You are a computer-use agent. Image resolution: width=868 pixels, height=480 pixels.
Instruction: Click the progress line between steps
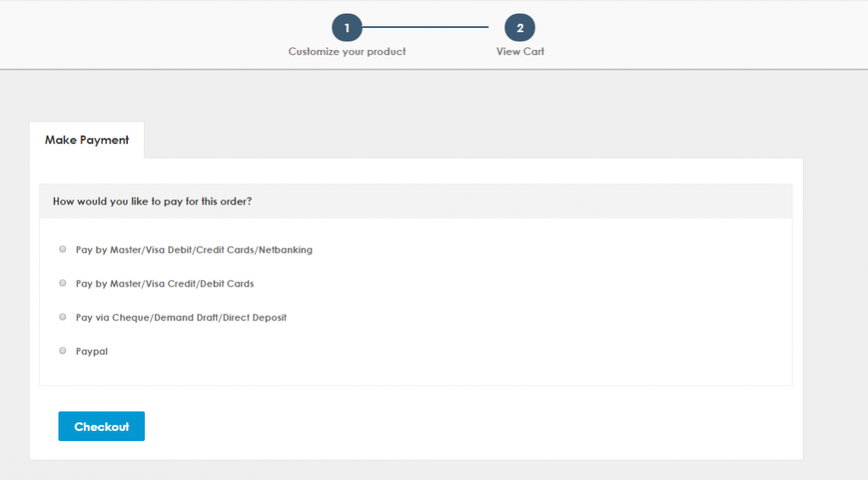pos(433,28)
